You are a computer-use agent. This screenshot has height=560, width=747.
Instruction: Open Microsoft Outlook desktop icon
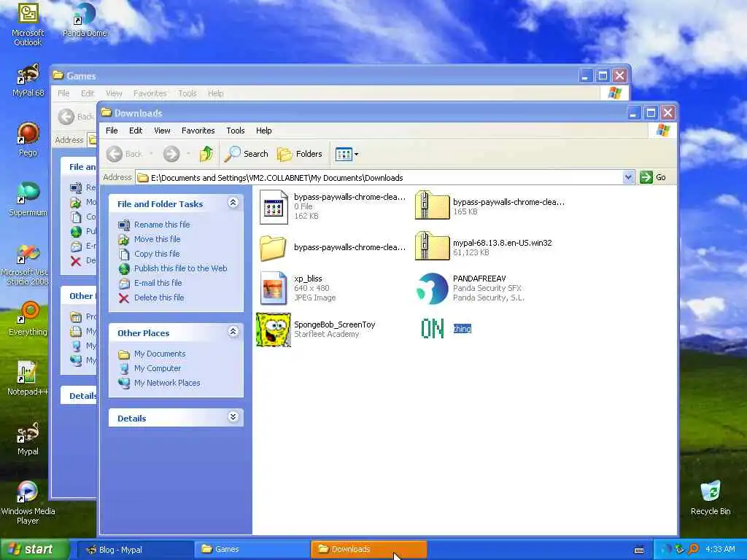[28, 24]
